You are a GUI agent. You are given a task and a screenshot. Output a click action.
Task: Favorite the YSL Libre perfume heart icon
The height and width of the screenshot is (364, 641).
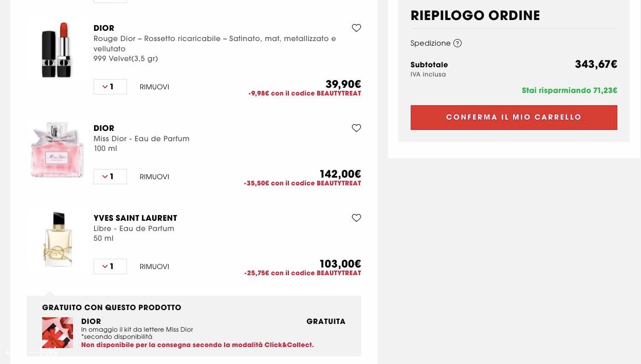tap(356, 218)
